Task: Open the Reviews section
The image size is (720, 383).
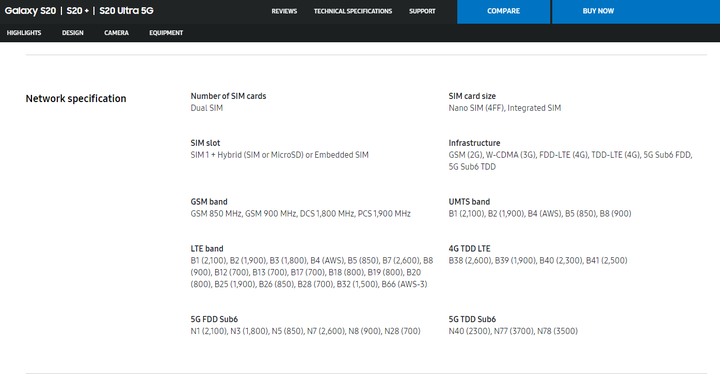Action: tap(284, 11)
